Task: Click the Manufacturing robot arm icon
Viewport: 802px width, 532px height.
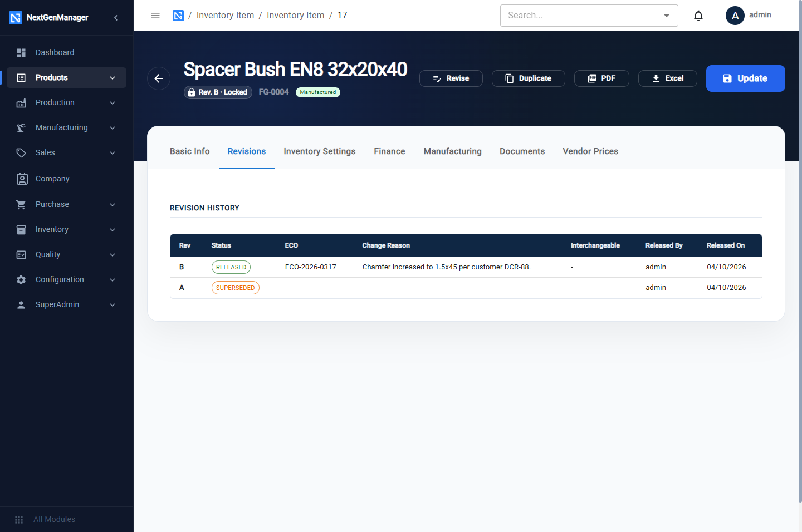Action: [21, 127]
